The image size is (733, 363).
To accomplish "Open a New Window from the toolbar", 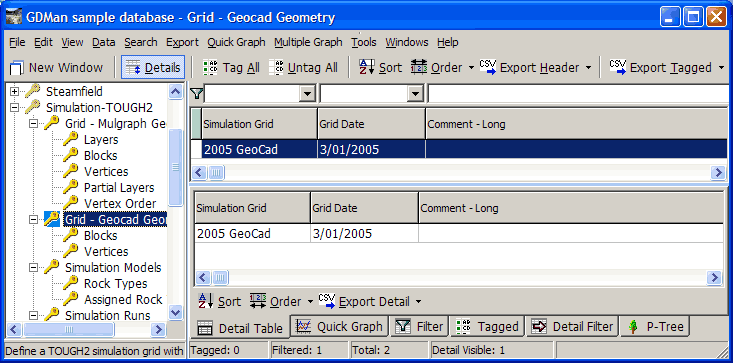I will (56, 68).
